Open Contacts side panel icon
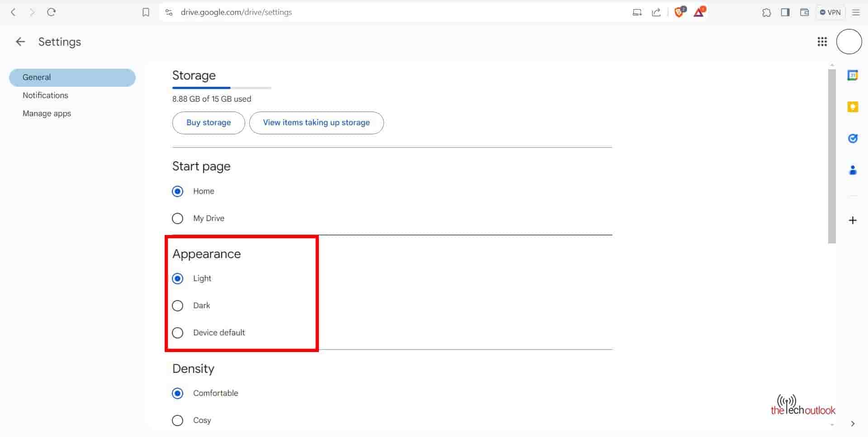Screen dimensions: 868x437 click(852, 170)
